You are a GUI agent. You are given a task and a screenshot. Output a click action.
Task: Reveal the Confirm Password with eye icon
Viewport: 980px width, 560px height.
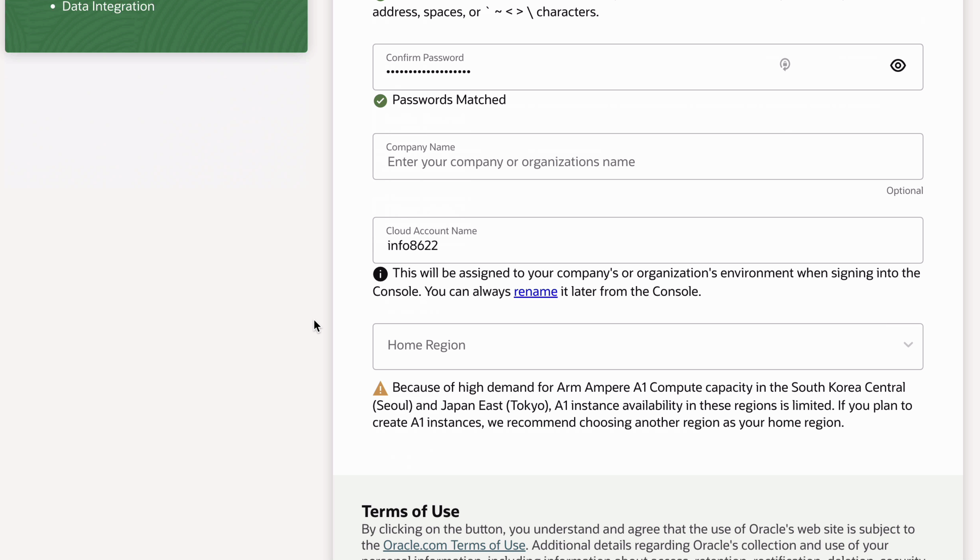coord(898,66)
